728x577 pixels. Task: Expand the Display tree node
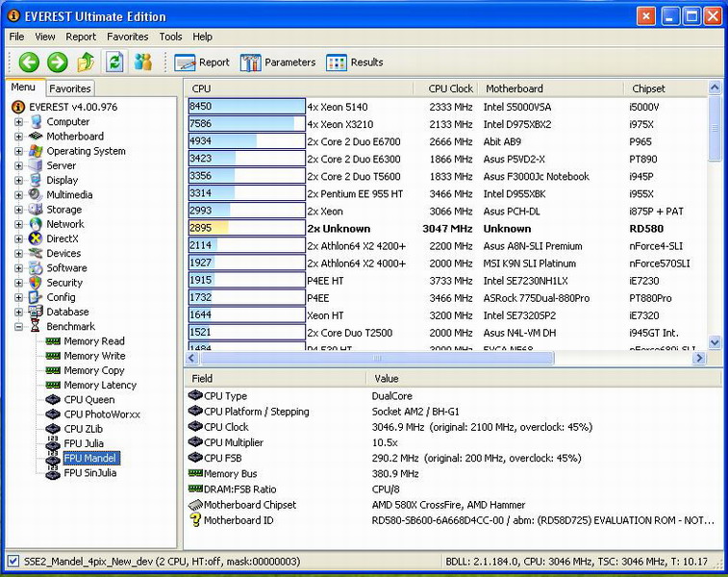pos(18,181)
